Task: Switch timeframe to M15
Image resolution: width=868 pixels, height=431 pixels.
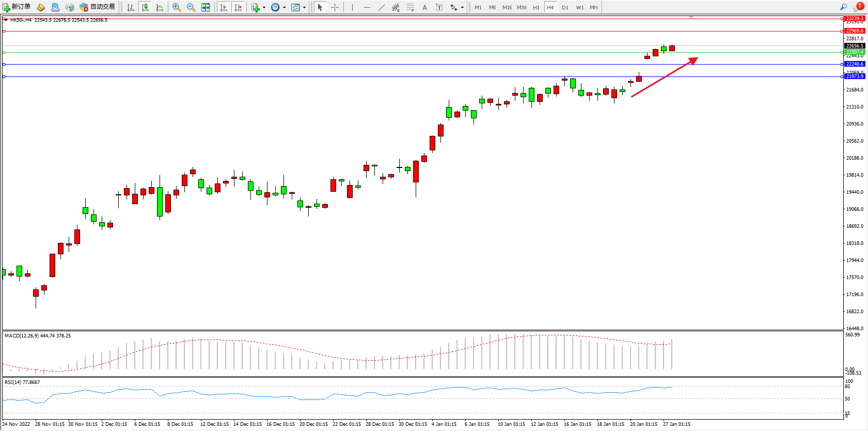Action: [507, 7]
